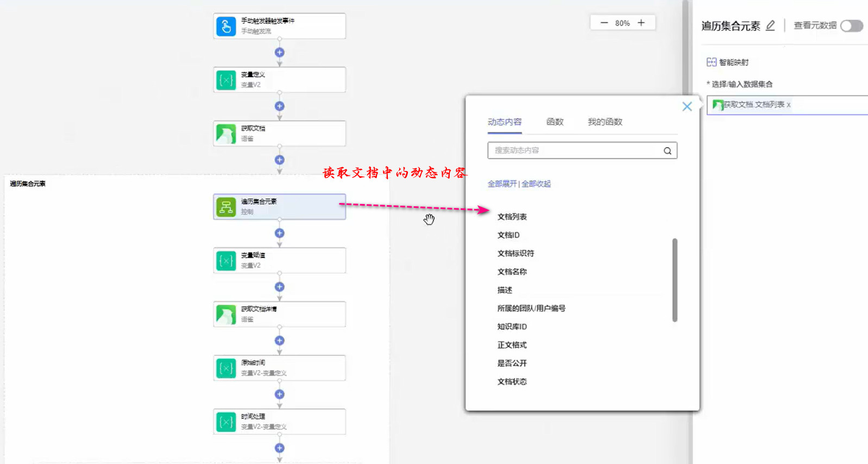868x464 pixels.
Task: Click the 全部展开 link
Action: (x=502, y=184)
